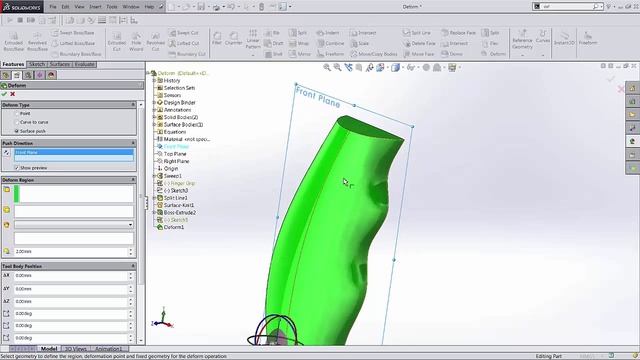Collapse the Deform Type section
640x360 pixels.
pos(133,105)
